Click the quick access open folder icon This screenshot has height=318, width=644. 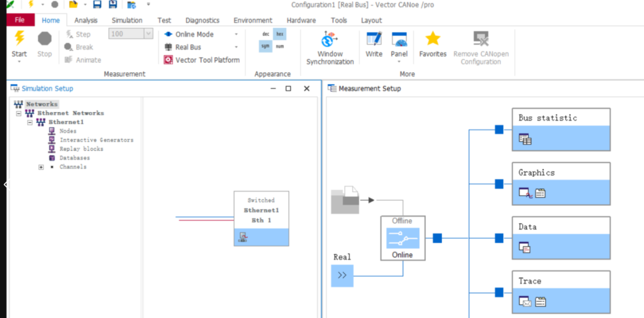(x=73, y=5)
